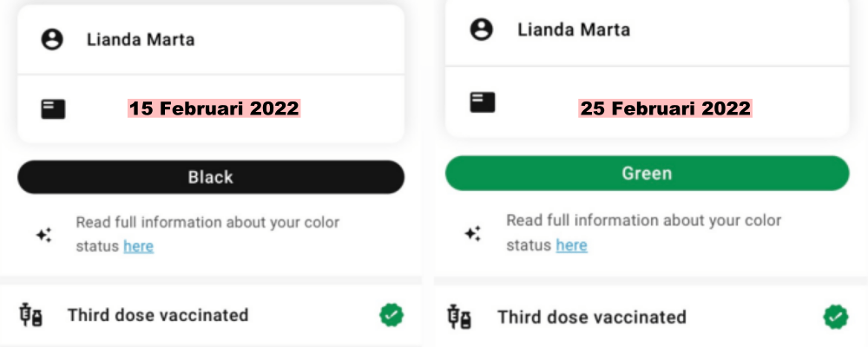Open left Third dose vaccinated row

point(158,315)
